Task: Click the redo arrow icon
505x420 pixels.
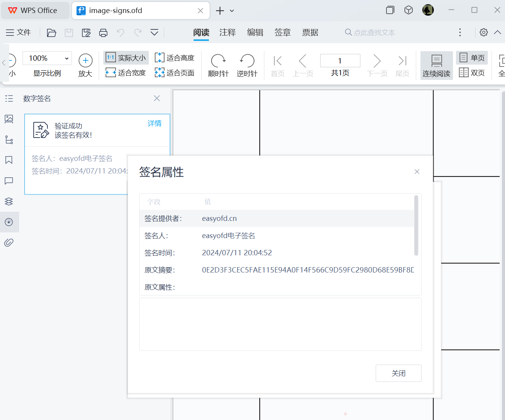Action: [x=138, y=33]
